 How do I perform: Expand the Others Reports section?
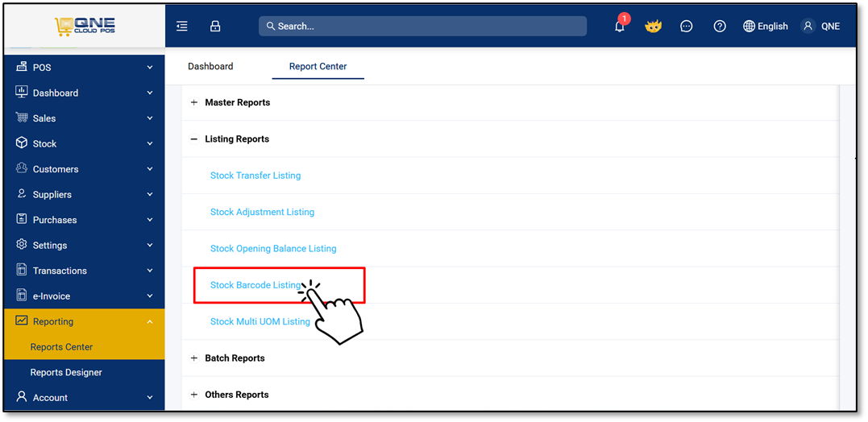[193, 395]
